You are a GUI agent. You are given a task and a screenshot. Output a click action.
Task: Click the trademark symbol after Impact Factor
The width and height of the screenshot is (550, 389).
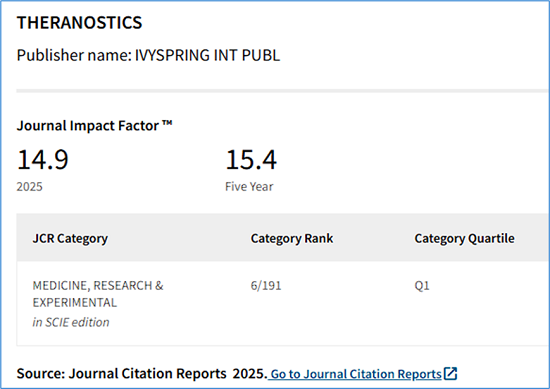(167, 123)
